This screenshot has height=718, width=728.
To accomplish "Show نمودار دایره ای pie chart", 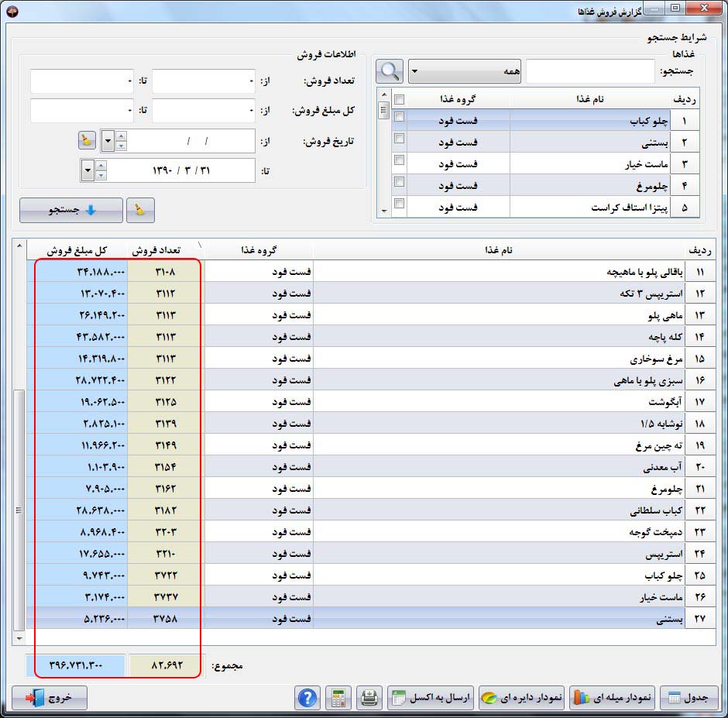I will [521, 698].
